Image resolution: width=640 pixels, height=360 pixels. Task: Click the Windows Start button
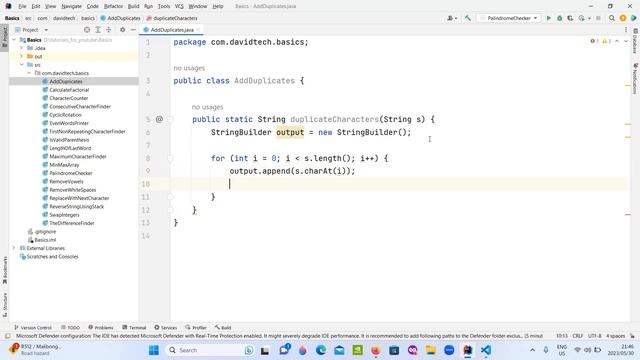coord(154,350)
